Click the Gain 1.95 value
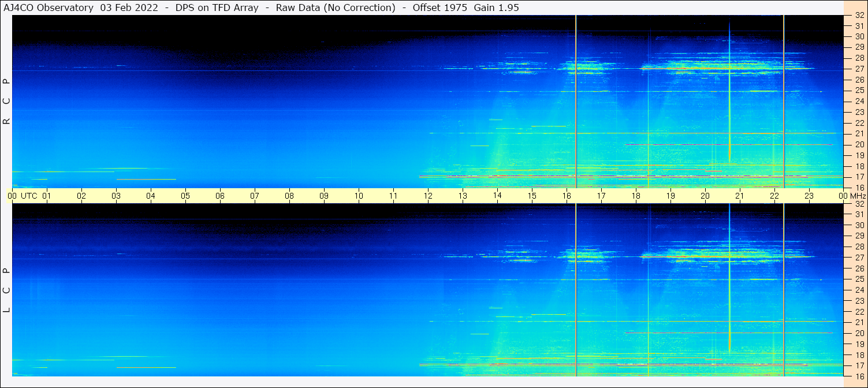 click(497, 8)
